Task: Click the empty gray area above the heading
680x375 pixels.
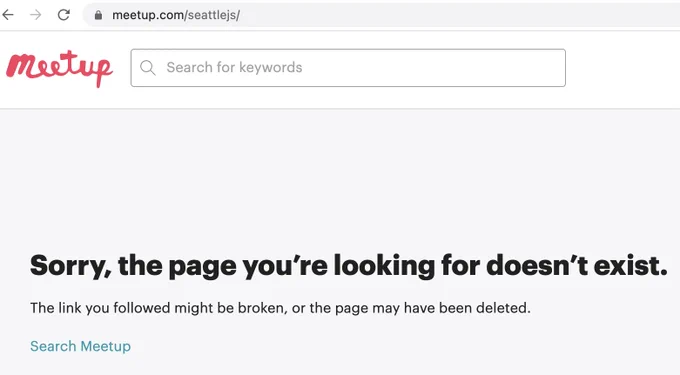Action: coord(340,178)
